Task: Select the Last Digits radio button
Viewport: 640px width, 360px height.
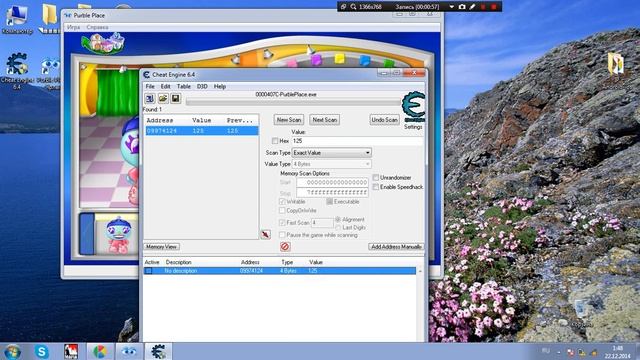Action: click(x=338, y=227)
